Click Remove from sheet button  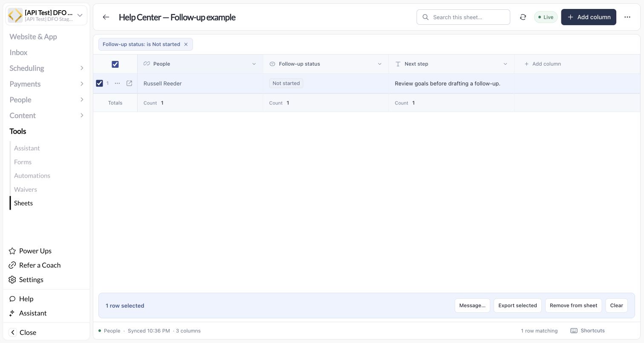(573, 306)
